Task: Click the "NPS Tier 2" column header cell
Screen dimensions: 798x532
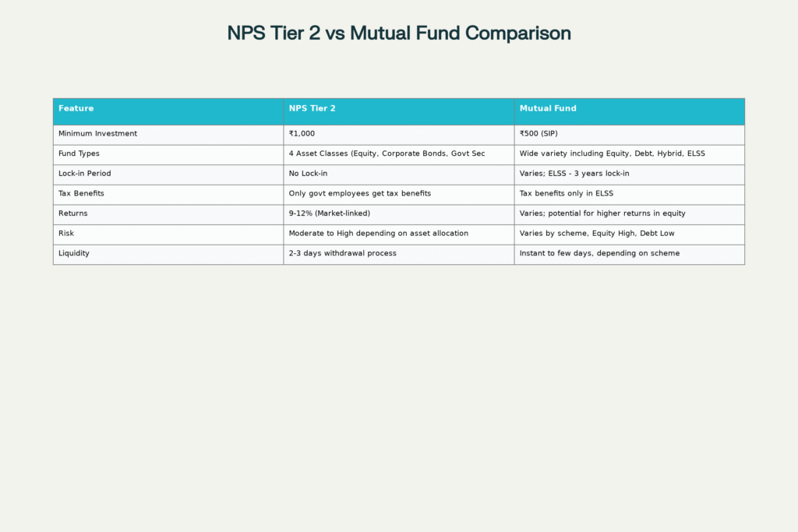Action: [312, 108]
